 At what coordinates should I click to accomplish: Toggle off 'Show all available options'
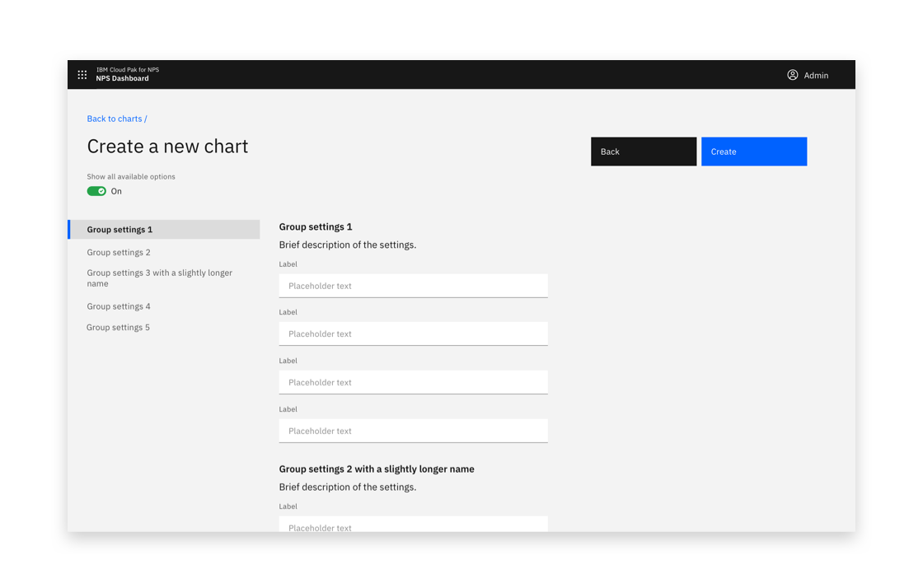96,190
